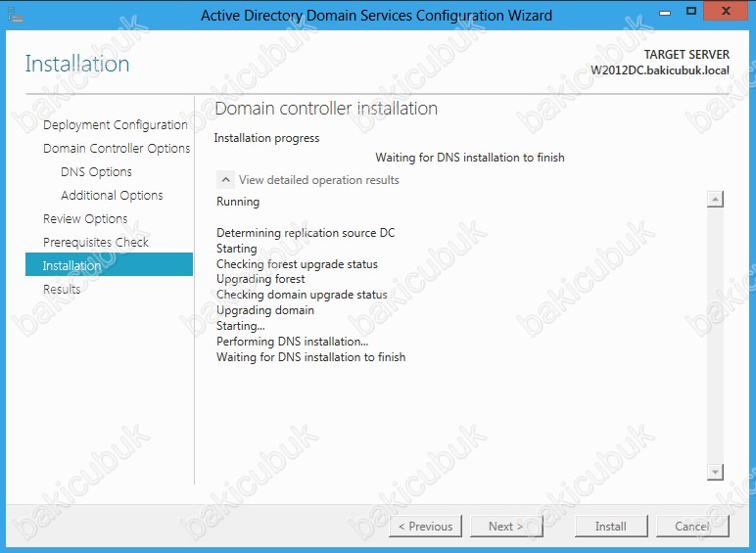
Task: Click the wizard server icon in title bar
Action: click(15, 15)
